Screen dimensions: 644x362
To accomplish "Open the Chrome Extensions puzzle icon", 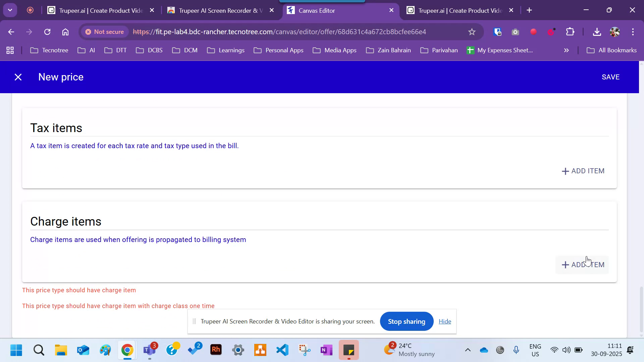I will (570, 32).
